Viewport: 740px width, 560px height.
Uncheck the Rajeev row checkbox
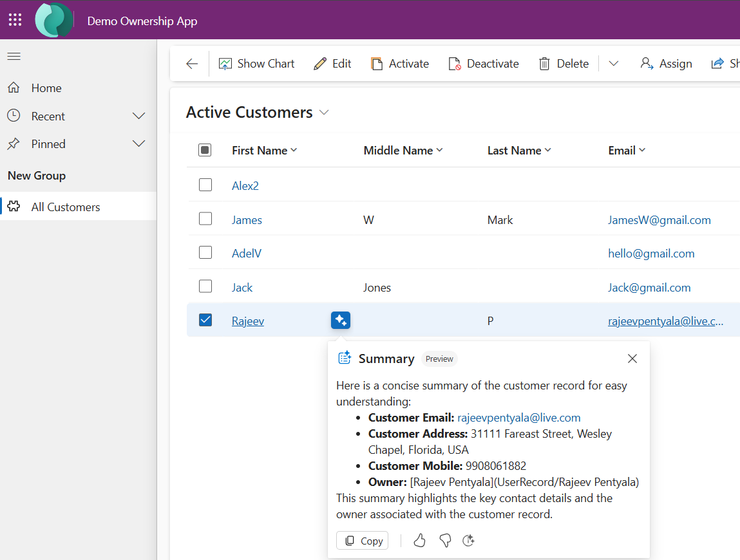coord(205,320)
